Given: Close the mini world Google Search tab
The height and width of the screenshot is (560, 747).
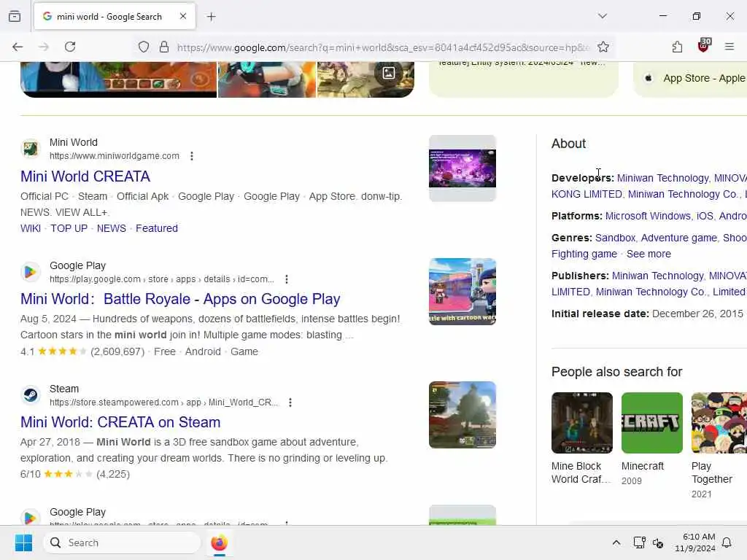Looking at the screenshot, I should 183,16.
